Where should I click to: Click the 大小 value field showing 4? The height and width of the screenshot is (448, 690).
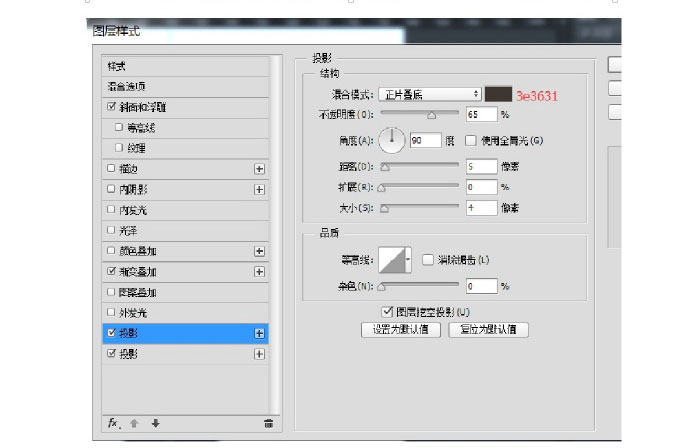[482, 208]
